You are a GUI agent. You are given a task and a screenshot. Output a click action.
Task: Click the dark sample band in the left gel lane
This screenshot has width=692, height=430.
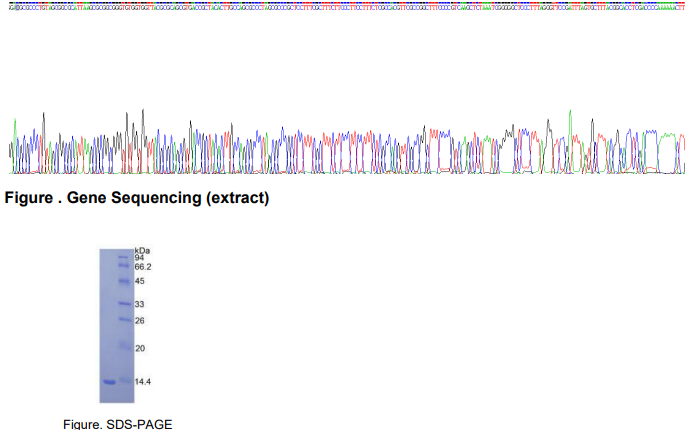coord(109,382)
